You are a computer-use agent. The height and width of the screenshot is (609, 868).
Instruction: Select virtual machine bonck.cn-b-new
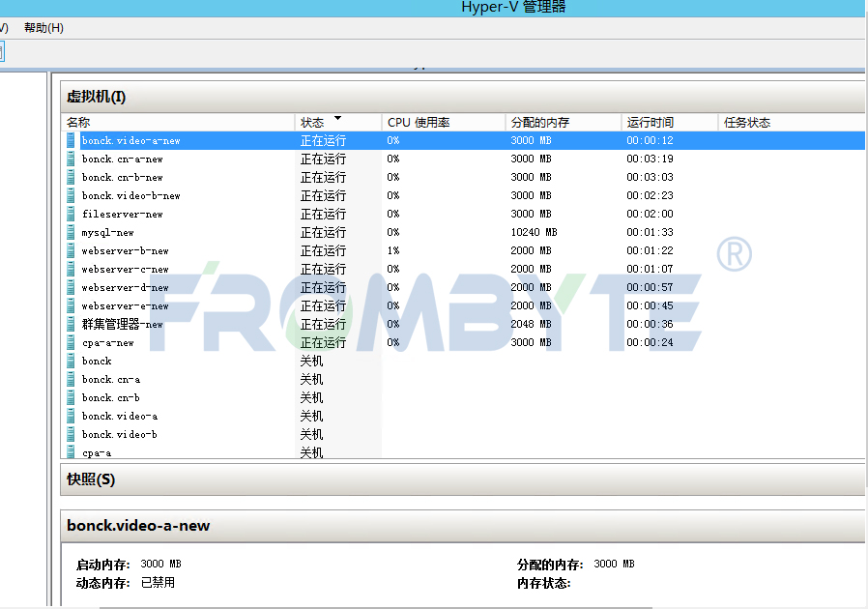(x=123, y=177)
